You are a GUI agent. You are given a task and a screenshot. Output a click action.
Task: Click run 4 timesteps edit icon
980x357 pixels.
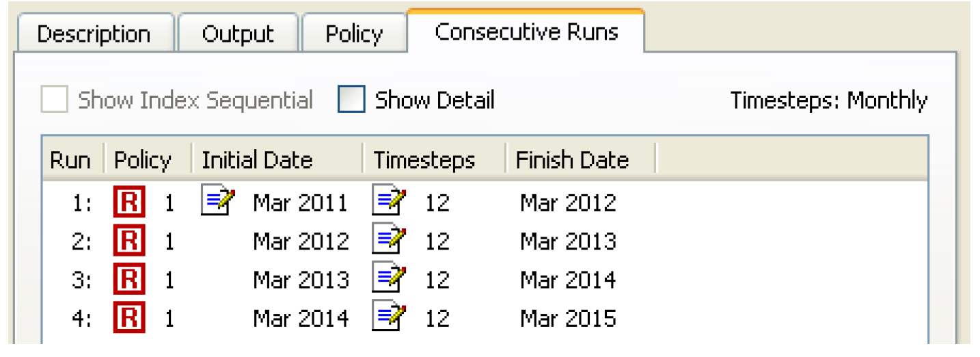[389, 317]
